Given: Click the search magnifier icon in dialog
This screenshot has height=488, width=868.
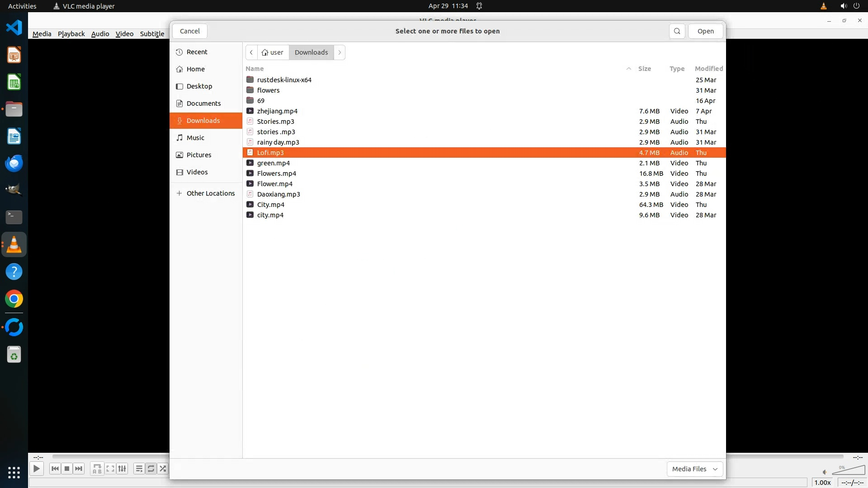Looking at the screenshot, I should point(677,31).
